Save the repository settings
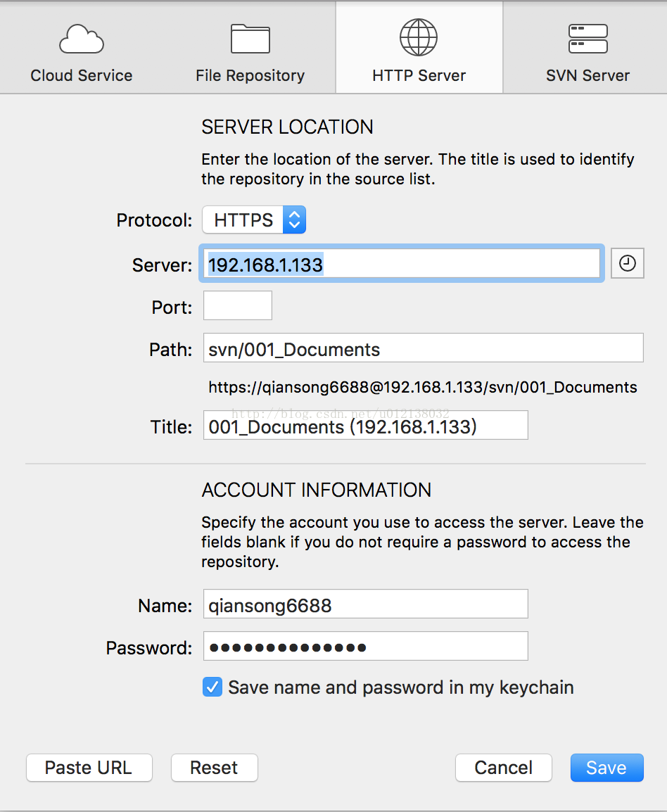667x812 pixels. pos(607,768)
